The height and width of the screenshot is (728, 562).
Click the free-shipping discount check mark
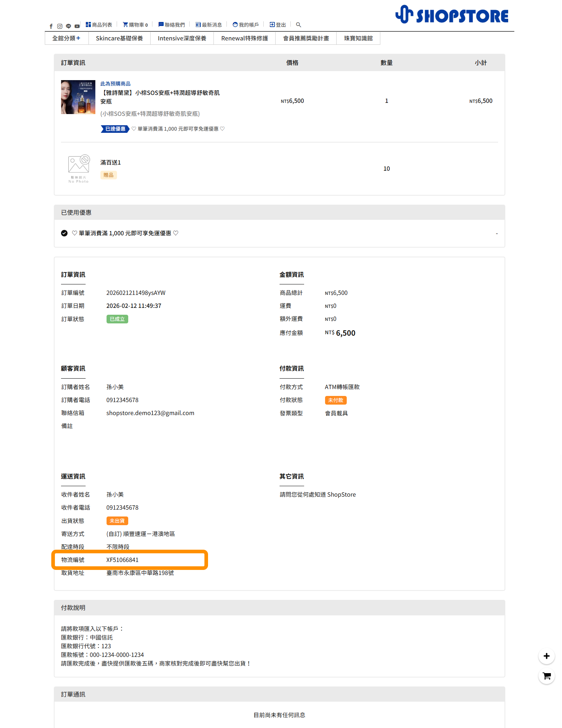tap(64, 233)
